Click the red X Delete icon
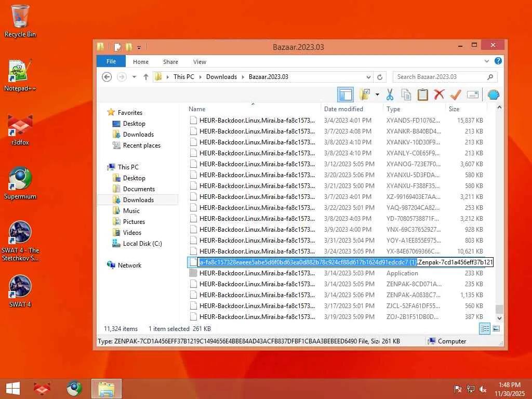 coord(439,95)
